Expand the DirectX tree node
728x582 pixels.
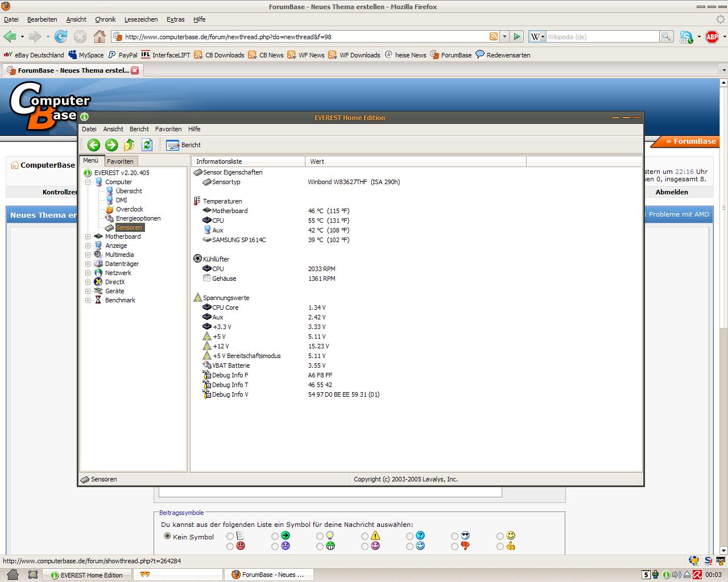pyautogui.click(x=88, y=282)
